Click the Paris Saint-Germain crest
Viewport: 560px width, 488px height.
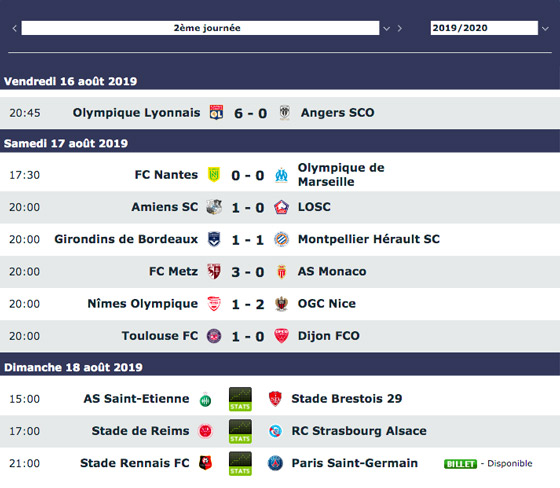click(275, 463)
